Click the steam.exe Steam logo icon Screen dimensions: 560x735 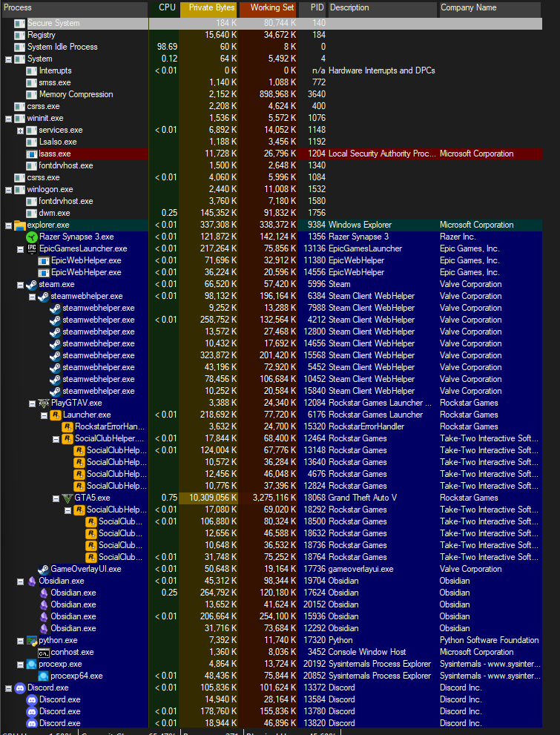[x=31, y=285]
